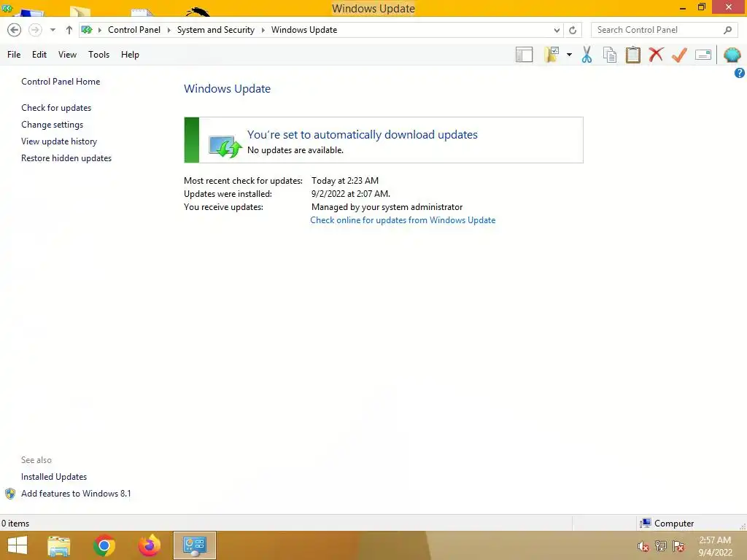Open the address bar history dropdown
The image size is (747, 560).
coord(557,30)
